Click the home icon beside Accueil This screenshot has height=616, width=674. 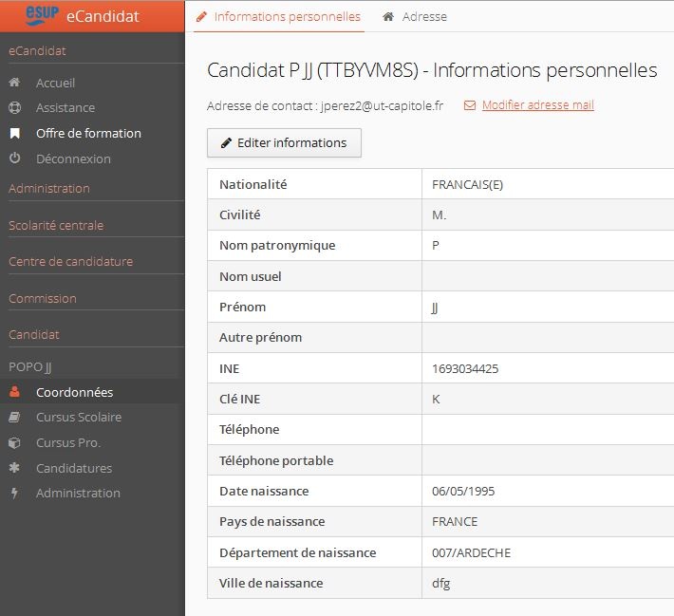pos(14,83)
